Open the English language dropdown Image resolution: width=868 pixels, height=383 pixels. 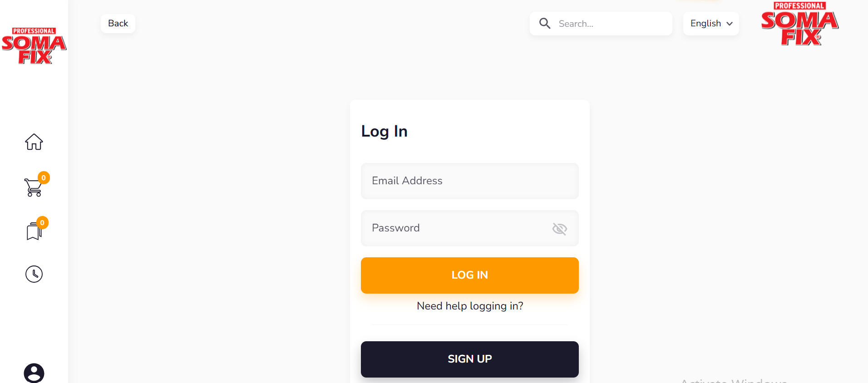point(705,24)
